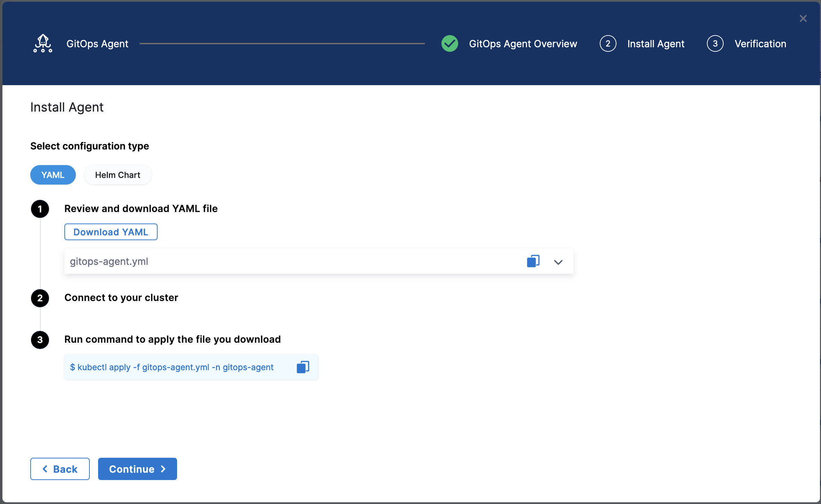This screenshot has height=504, width=821.
Task: Copy the kubectl apply command
Action: click(303, 367)
